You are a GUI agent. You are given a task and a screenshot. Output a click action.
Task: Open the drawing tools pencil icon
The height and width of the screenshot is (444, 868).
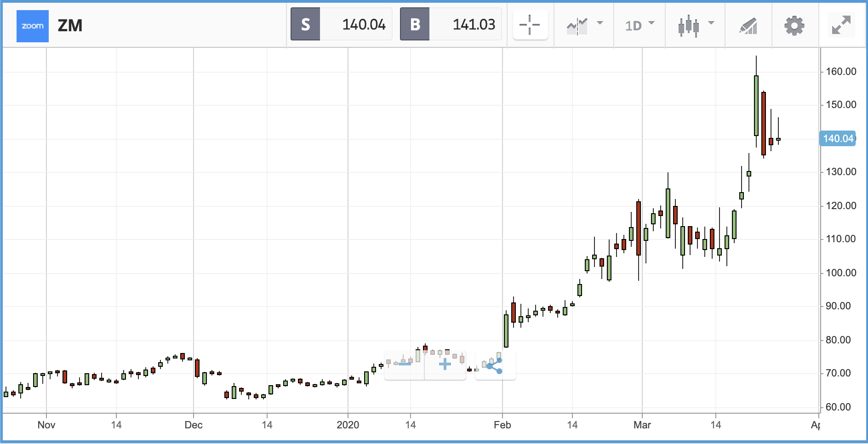(x=748, y=26)
